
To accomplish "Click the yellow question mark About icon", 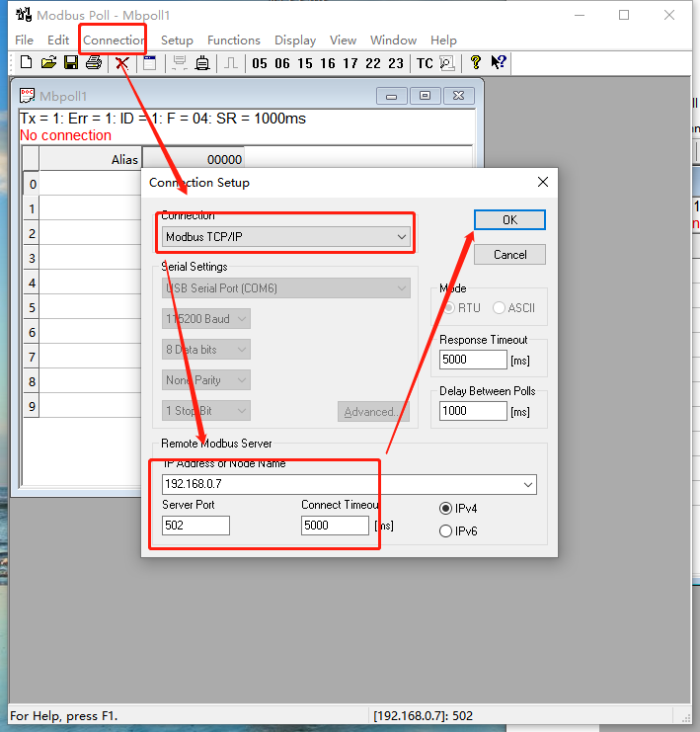I will pyautogui.click(x=476, y=63).
